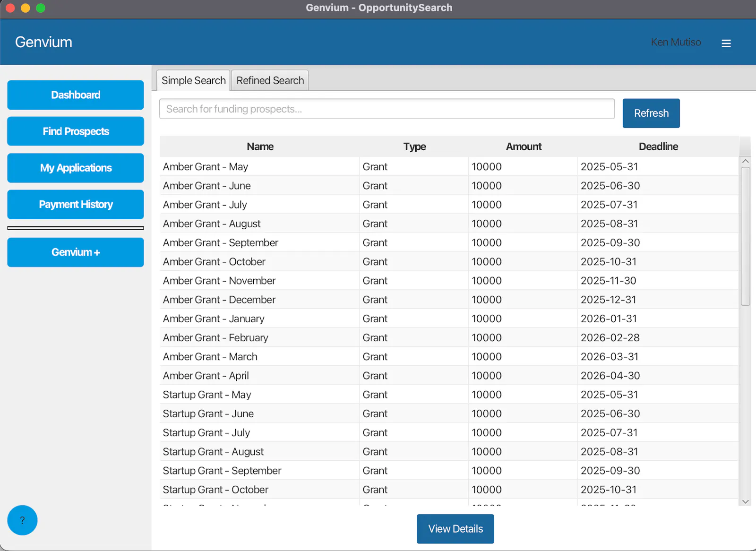
Task: Select the Amber Grant - November row
Action: 449,281
